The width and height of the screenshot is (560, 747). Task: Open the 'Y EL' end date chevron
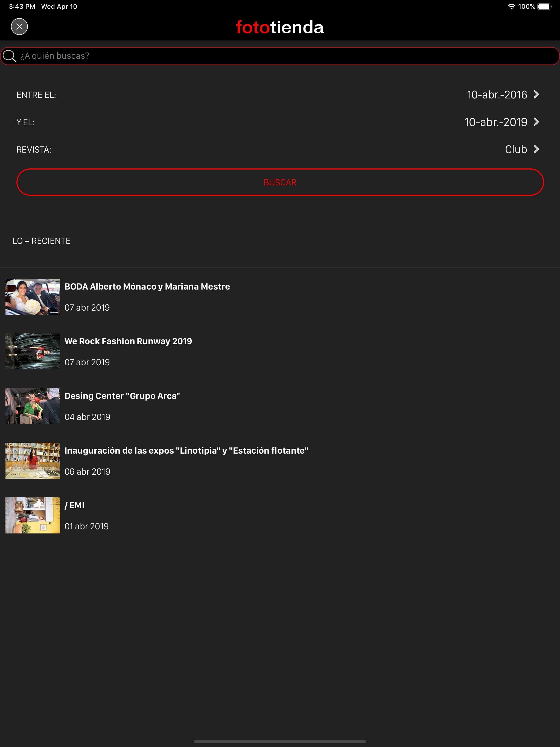536,122
